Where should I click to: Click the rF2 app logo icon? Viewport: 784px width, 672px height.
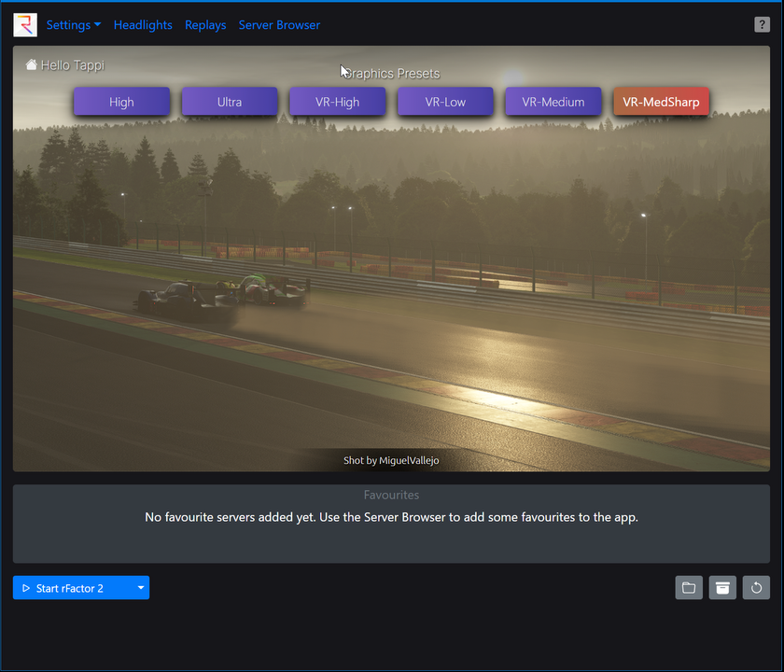click(x=25, y=25)
